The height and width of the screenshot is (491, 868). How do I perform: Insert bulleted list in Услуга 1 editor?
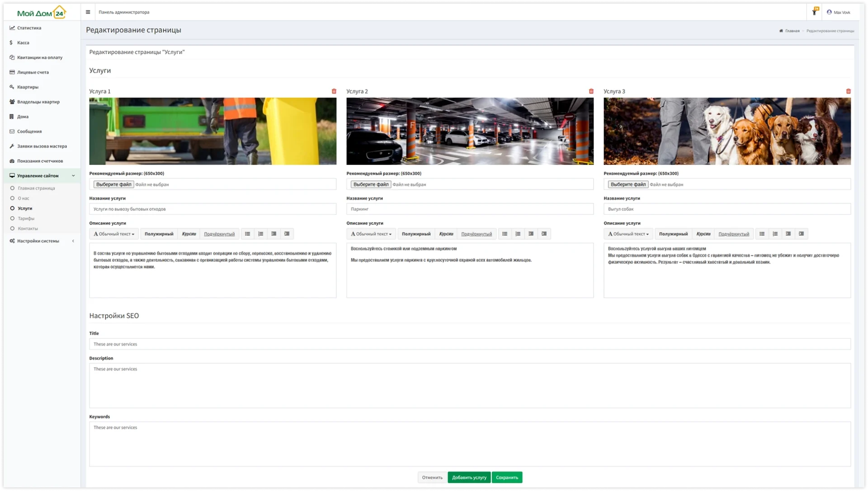tap(247, 234)
